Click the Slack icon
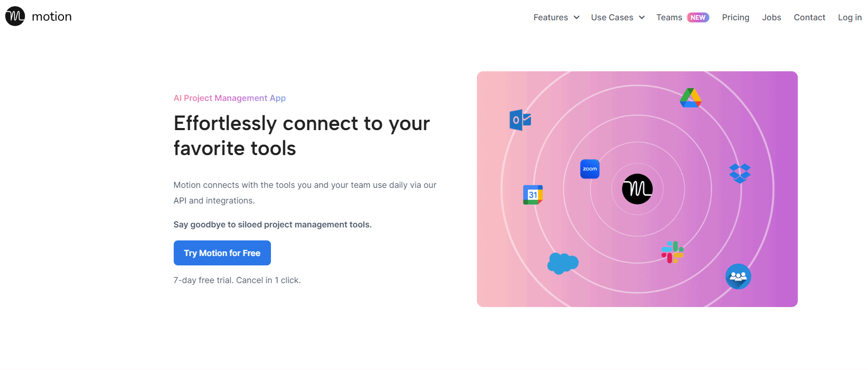868x370 pixels. (x=672, y=252)
